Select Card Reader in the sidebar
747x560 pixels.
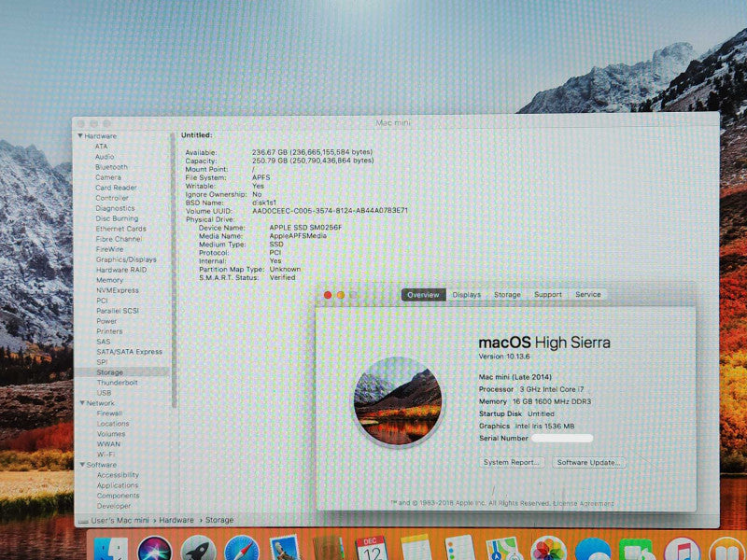point(116,188)
